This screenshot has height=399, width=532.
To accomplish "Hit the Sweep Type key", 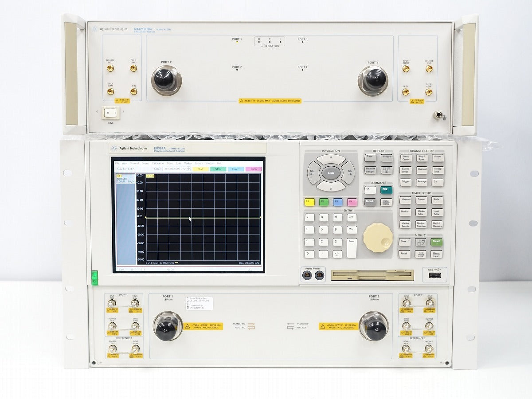I will tap(438, 170).
